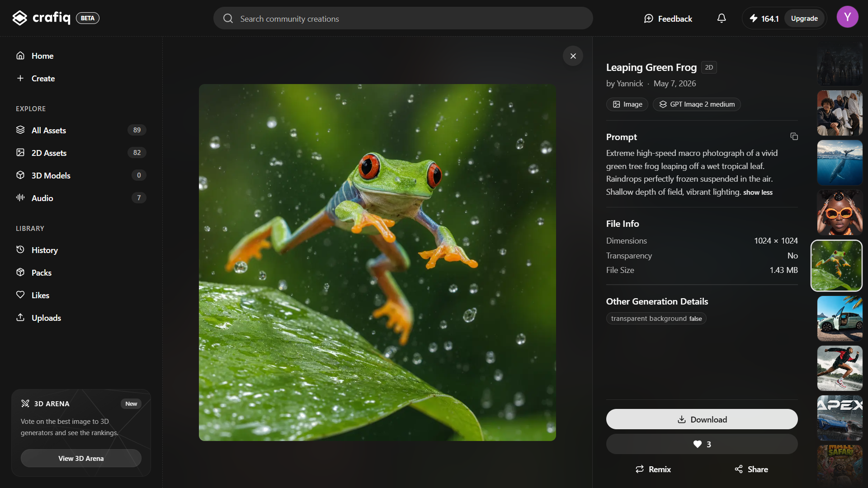Image resolution: width=868 pixels, height=488 pixels.
Task: Click the Likes heart icon
Action: pos(20,295)
